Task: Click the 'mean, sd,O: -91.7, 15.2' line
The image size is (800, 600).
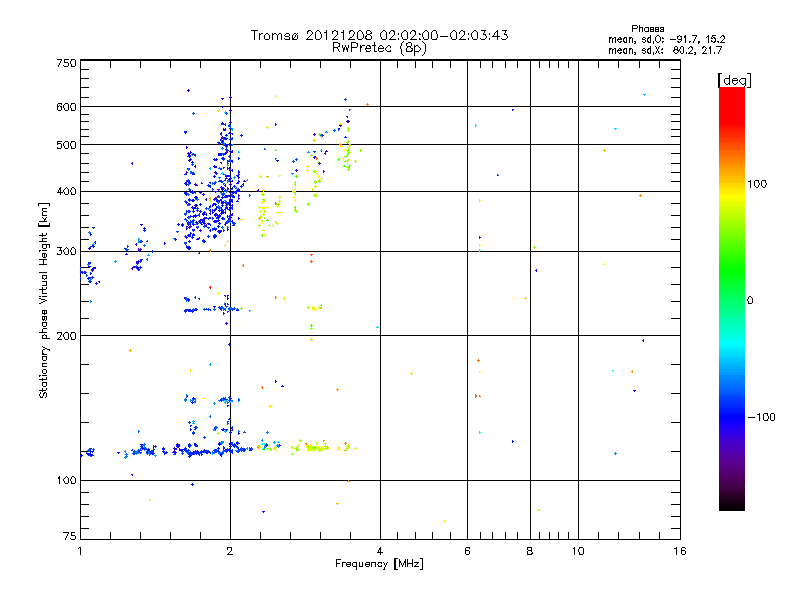Action: pos(666,39)
